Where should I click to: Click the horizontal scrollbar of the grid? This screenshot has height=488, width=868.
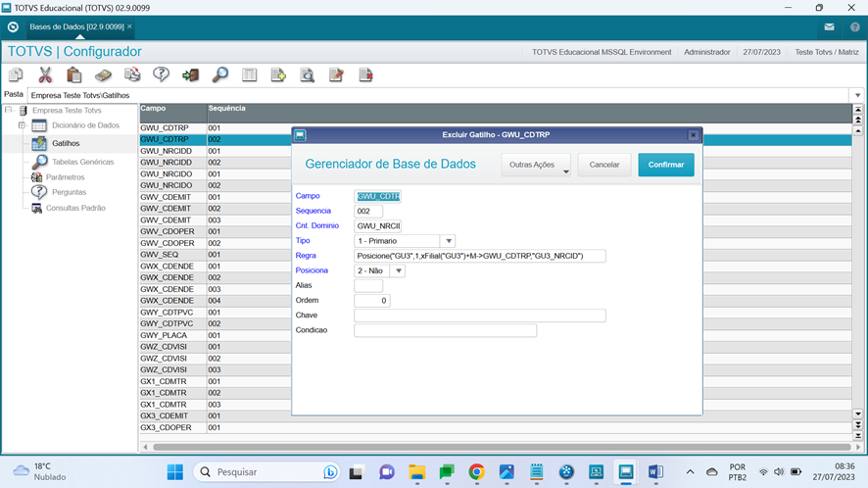coord(501,447)
